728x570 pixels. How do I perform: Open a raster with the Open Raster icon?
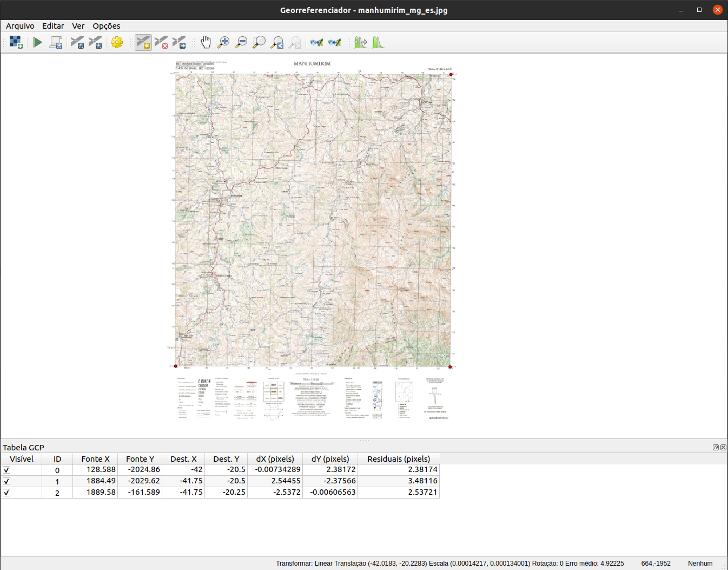pyautogui.click(x=16, y=42)
